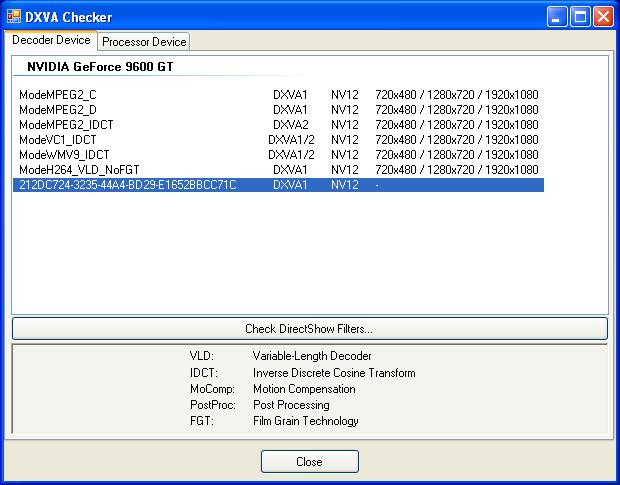620x485 pixels.
Task: Minimize the DXVA Checker window
Action: point(557,17)
